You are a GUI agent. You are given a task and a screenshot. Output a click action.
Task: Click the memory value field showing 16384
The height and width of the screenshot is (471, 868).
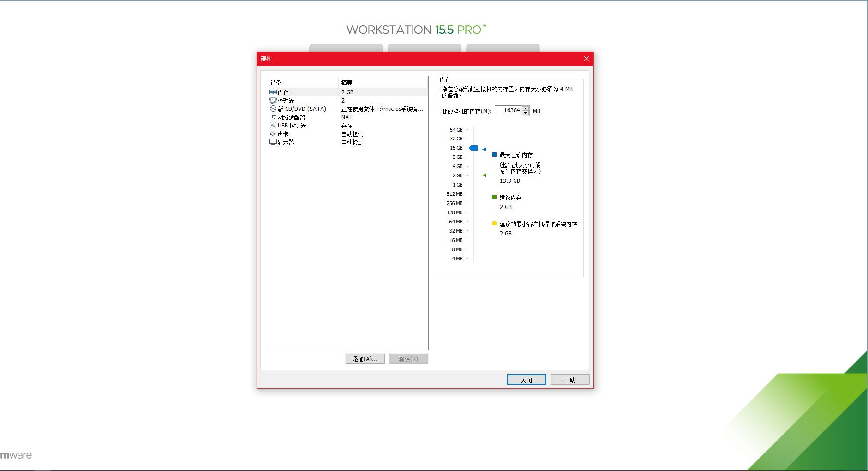point(509,111)
